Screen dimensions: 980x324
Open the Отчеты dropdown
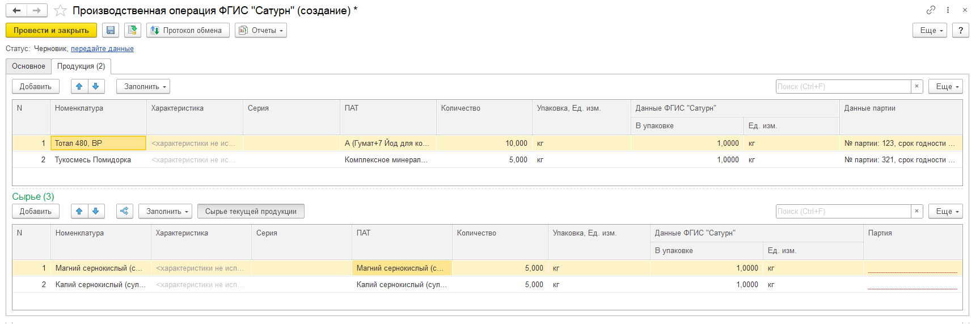pyautogui.click(x=260, y=30)
